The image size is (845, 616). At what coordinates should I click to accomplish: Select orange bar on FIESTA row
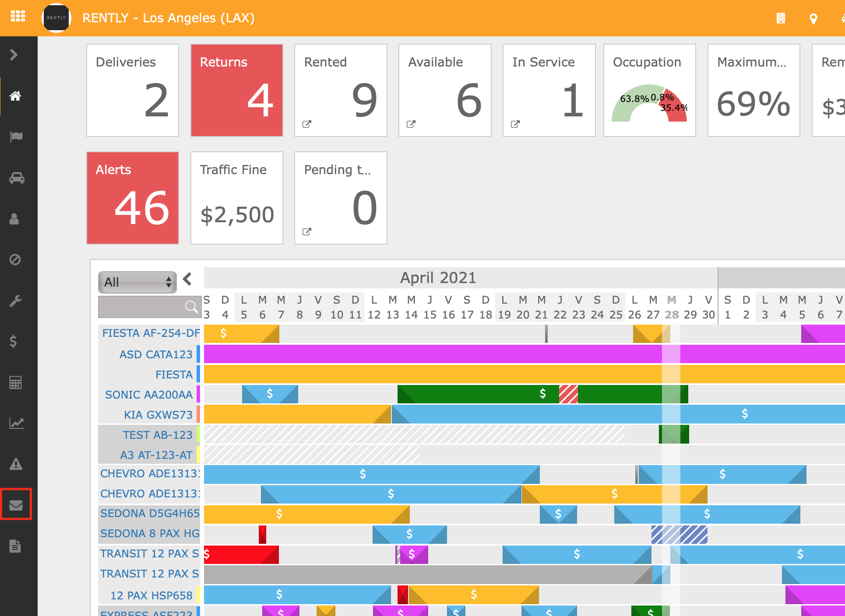tap(524, 374)
